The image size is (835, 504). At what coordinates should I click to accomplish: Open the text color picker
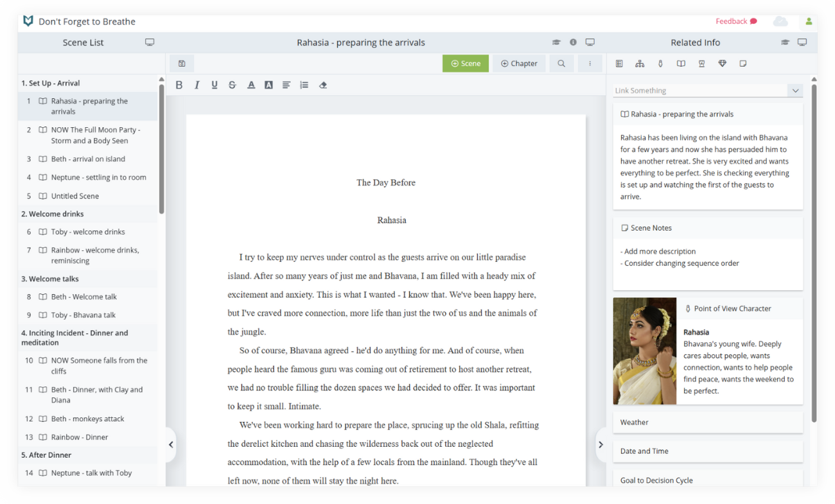(251, 85)
